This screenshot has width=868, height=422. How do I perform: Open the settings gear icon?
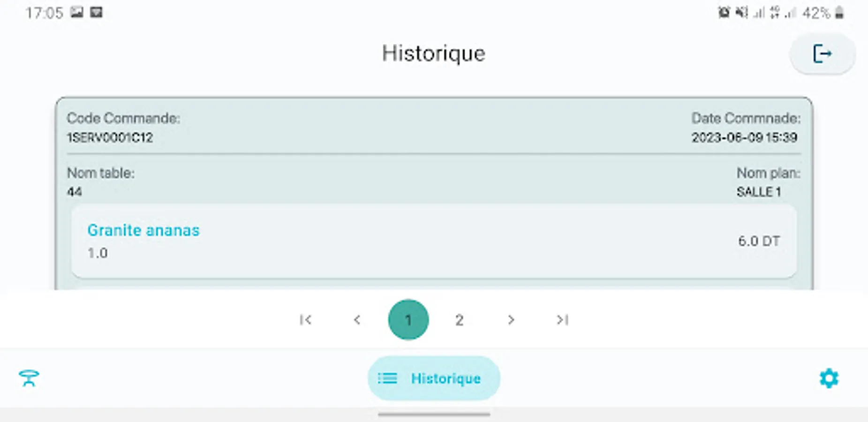pyautogui.click(x=829, y=378)
